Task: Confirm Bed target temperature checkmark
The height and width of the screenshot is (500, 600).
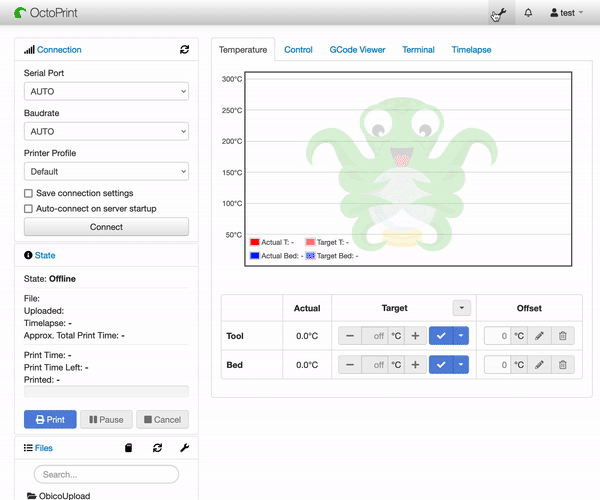Action: [x=441, y=365]
